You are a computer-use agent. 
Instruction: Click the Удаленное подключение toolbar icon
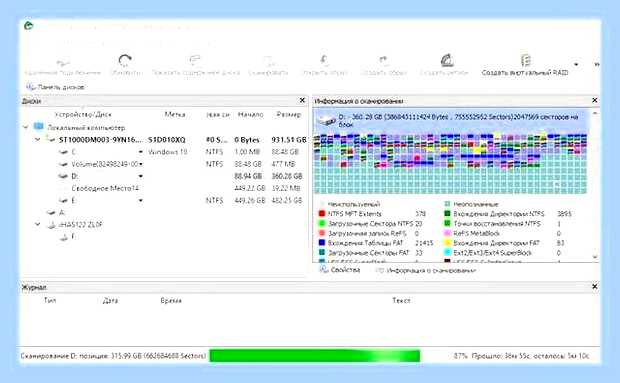point(62,62)
